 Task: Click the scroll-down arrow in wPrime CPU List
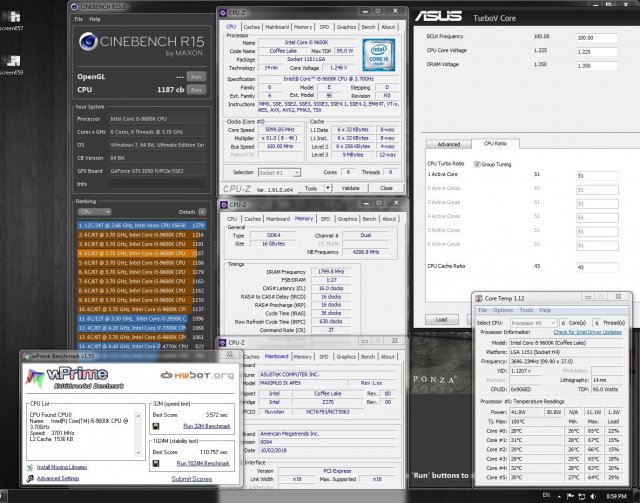[x=138, y=453]
